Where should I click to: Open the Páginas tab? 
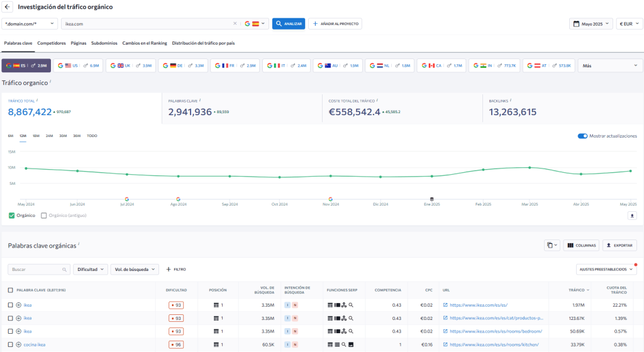tap(79, 43)
